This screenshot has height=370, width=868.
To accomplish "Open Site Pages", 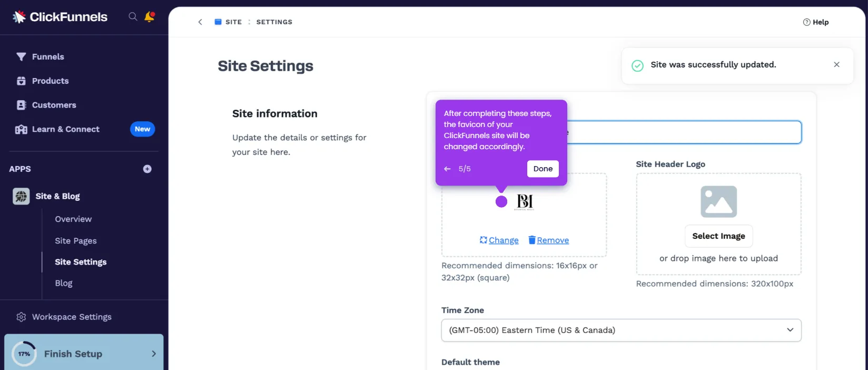I will (x=76, y=240).
